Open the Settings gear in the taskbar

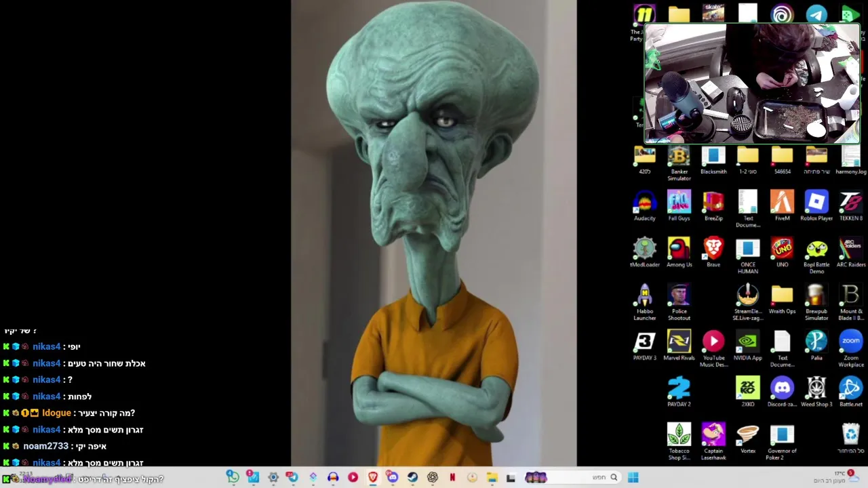click(273, 478)
